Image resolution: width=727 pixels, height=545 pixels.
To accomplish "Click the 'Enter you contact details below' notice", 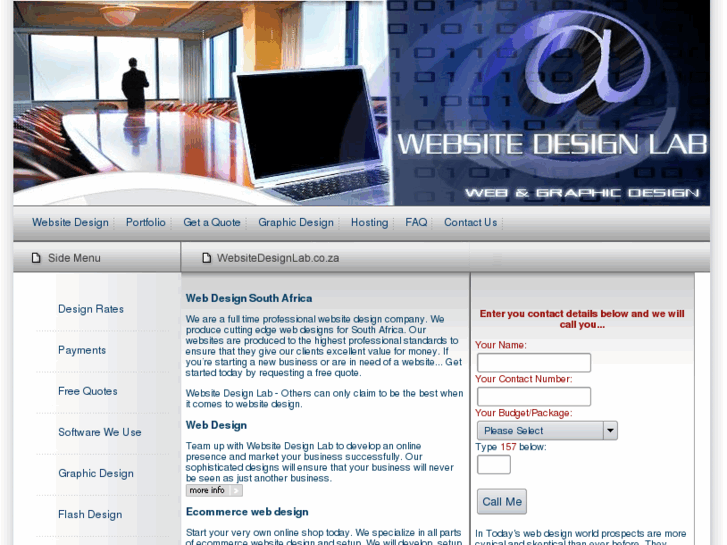I will click(x=582, y=319).
